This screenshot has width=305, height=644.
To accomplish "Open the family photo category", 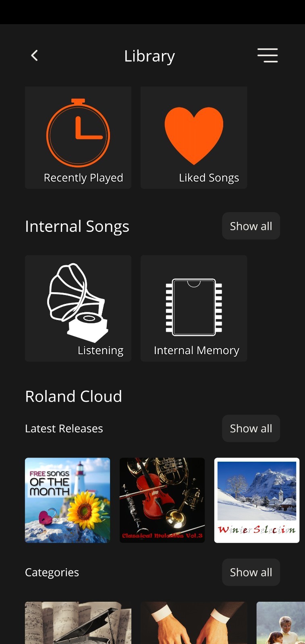I will coord(281,623).
